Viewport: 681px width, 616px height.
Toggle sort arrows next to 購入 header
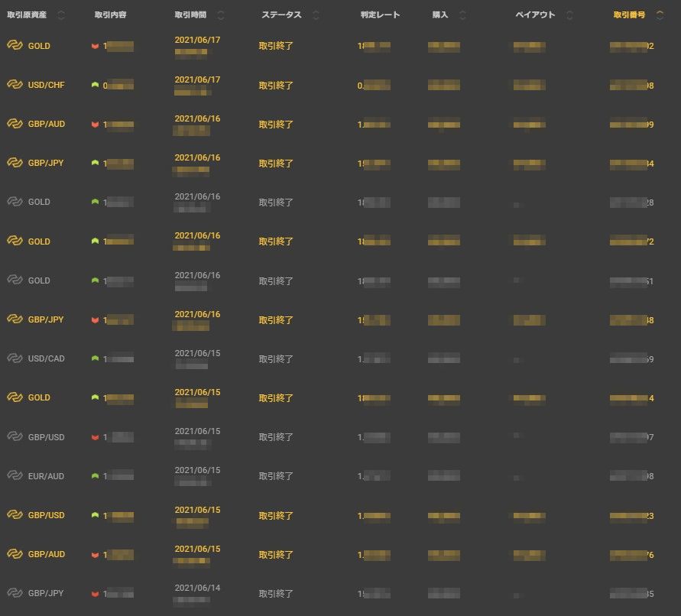462,15
